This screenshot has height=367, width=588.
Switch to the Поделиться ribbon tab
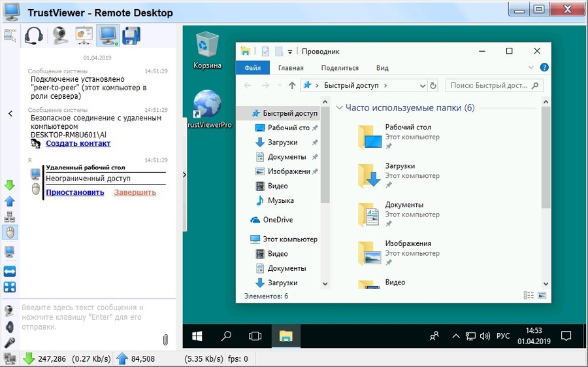coord(340,68)
